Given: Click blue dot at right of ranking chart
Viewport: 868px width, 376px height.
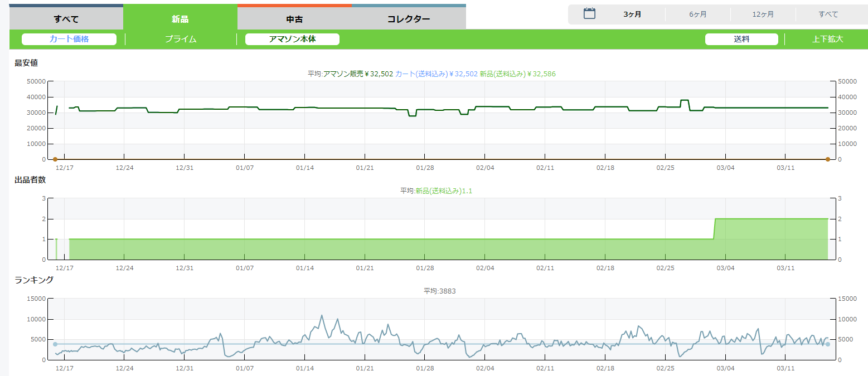Looking at the screenshot, I should coord(828,344).
